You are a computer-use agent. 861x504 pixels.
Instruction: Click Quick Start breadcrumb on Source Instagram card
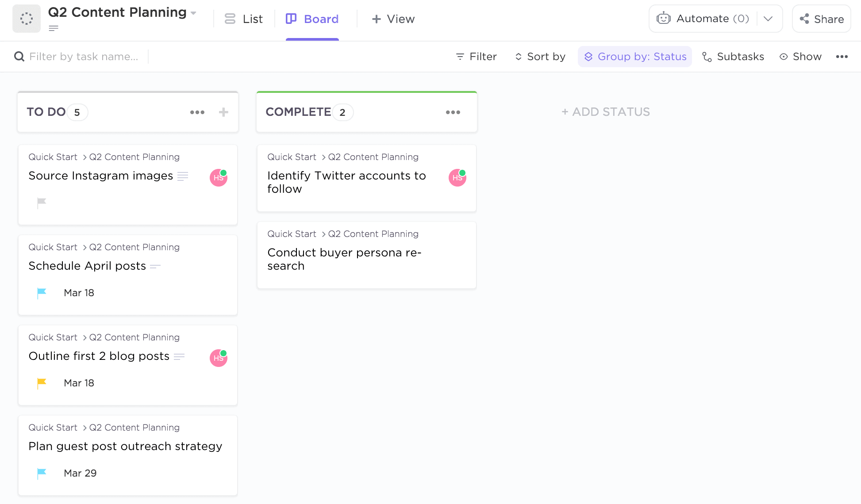tap(53, 157)
